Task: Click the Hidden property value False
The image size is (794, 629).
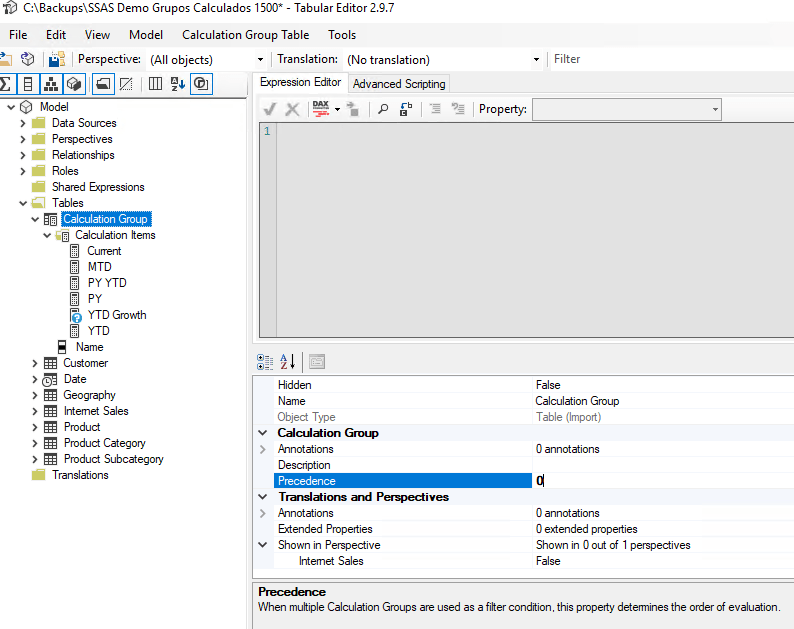Action: pyautogui.click(x=663, y=385)
